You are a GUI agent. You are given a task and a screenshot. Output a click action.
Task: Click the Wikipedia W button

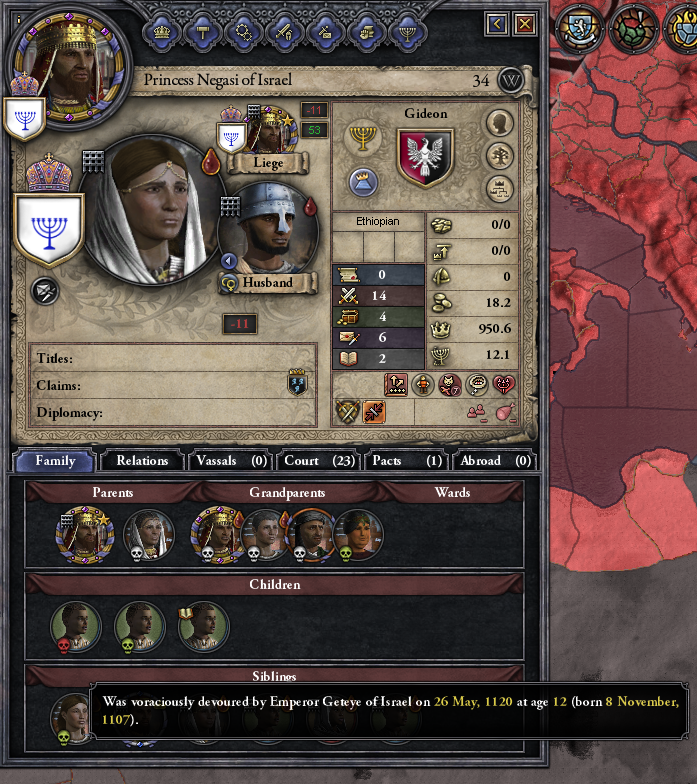[x=510, y=80]
